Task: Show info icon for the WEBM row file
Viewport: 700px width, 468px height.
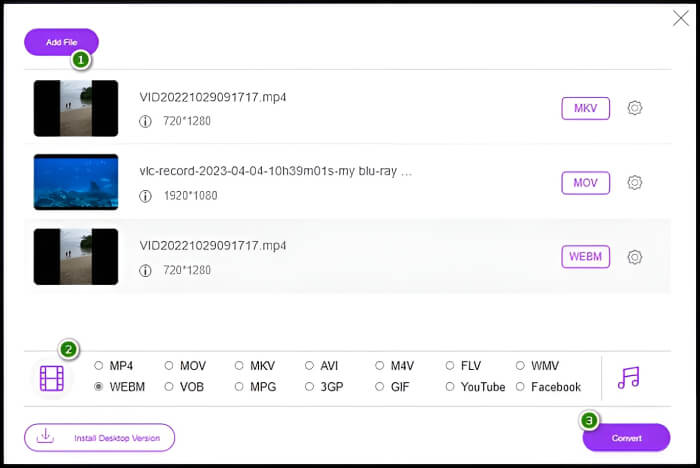Action: 145,270
